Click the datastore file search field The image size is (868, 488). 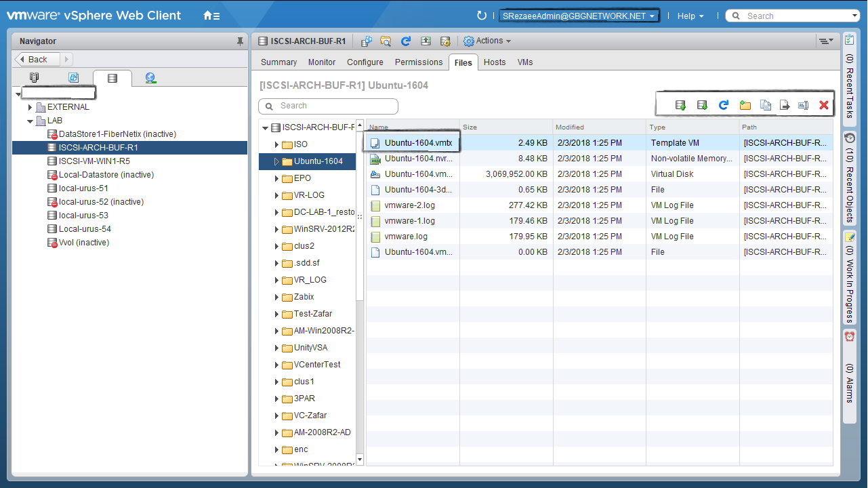click(x=329, y=106)
